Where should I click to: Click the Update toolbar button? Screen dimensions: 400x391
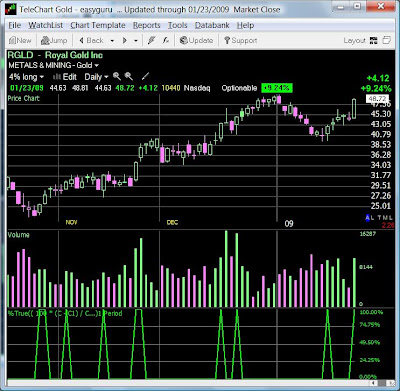pyautogui.click(x=196, y=41)
